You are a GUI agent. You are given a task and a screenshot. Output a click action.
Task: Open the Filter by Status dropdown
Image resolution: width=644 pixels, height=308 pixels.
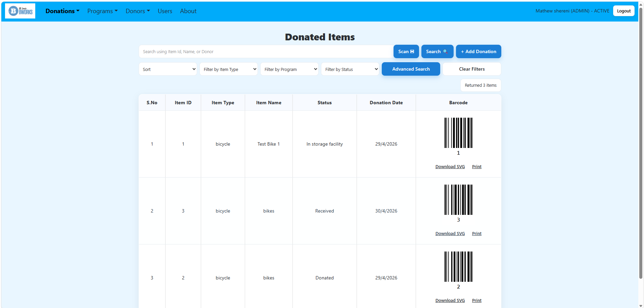click(x=350, y=69)
